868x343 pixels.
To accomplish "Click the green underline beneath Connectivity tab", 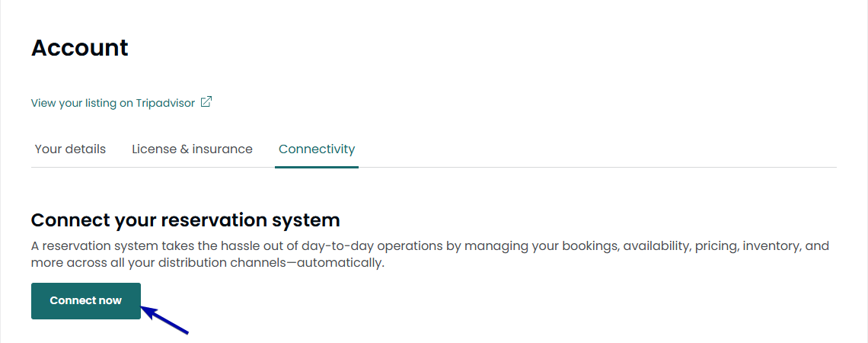I will [x=317, y=166].
